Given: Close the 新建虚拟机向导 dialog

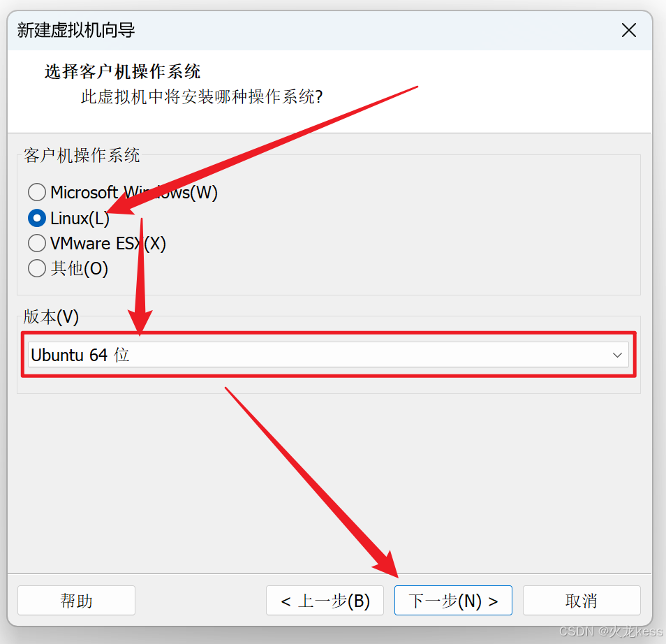Looking at the screenshot, I should pos(628,30).
